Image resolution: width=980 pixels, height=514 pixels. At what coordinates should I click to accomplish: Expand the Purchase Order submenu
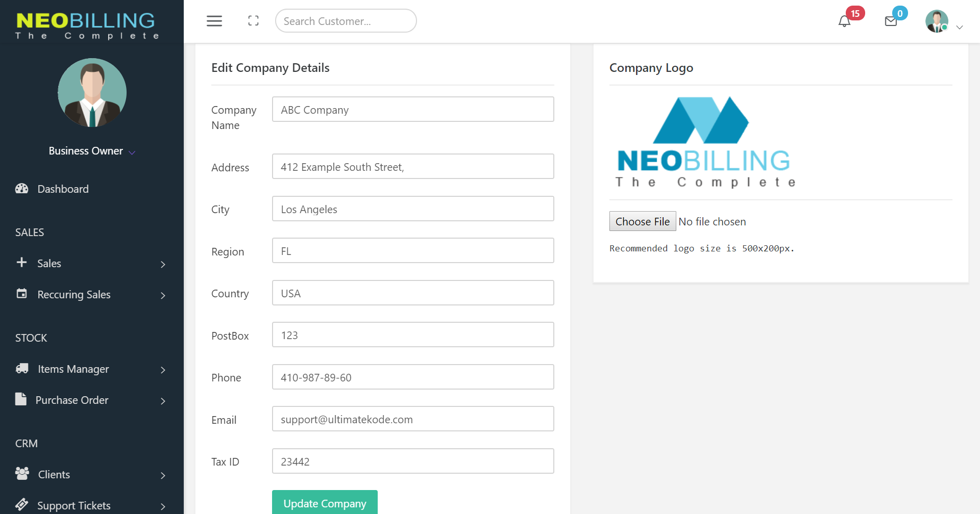click(x=163, y=401)
